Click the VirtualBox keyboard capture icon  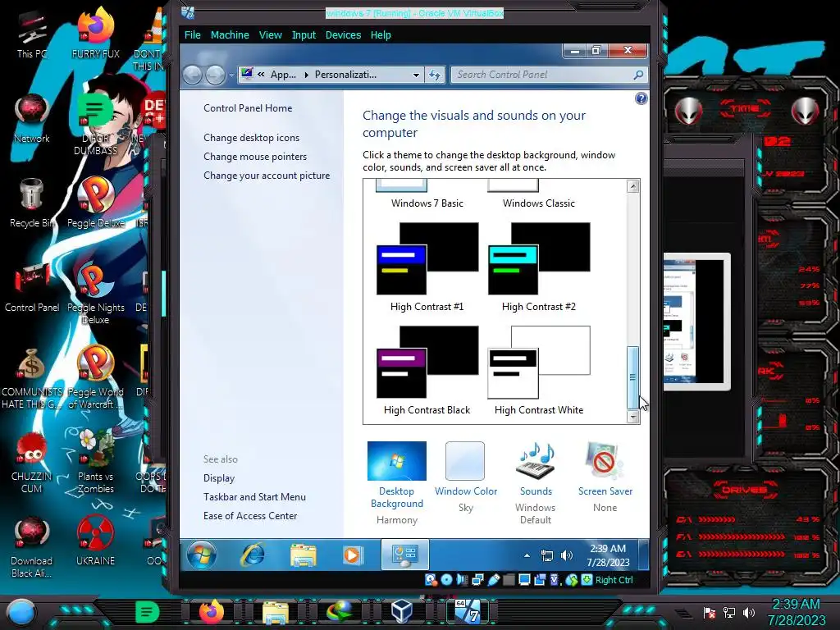coord(587,580)
